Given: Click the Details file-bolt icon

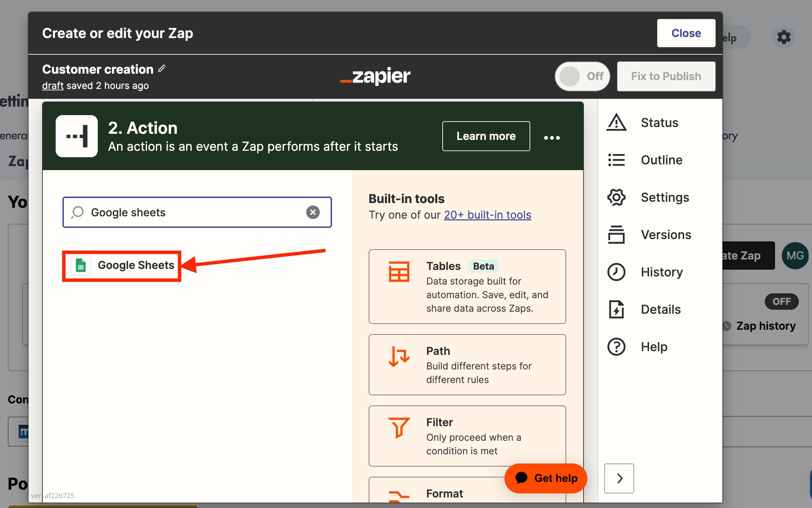Looking at the screenshot, I should [616, 309].
